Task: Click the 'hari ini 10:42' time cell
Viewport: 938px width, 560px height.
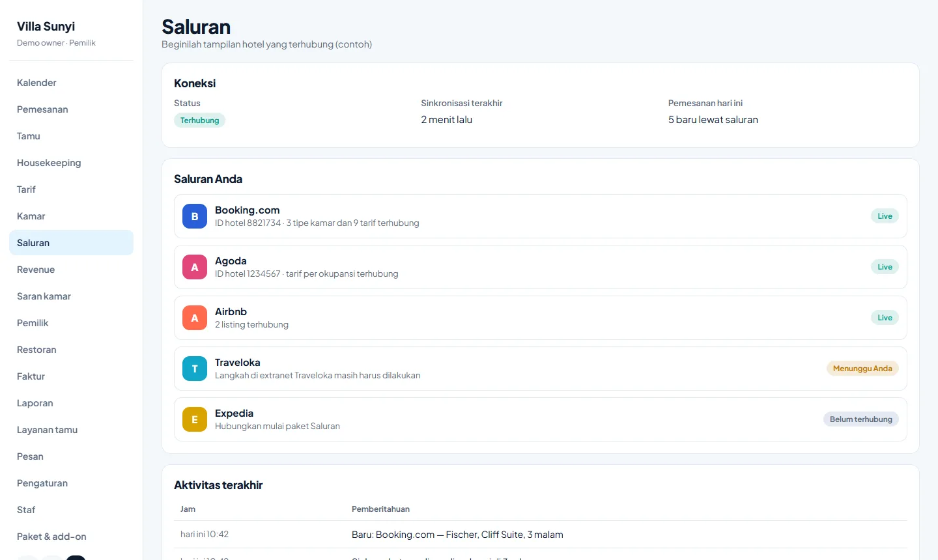Action: (x=205, y=535)
